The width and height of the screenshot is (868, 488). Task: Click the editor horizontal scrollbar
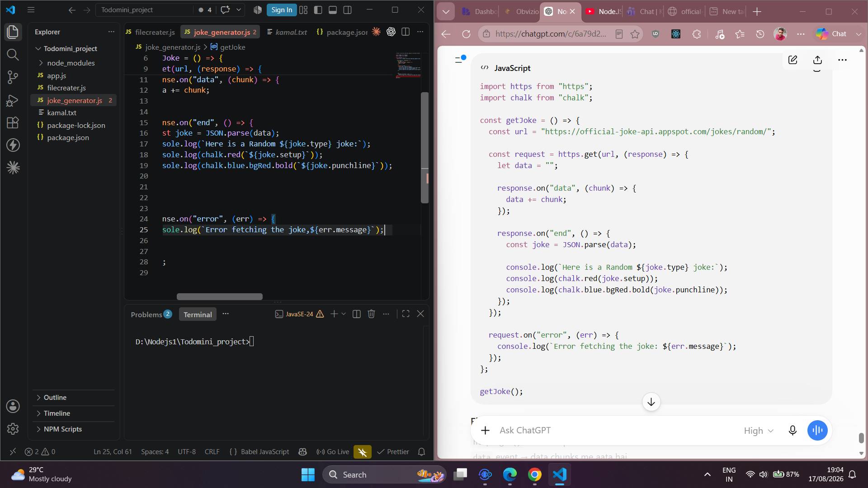click(220, 297)
